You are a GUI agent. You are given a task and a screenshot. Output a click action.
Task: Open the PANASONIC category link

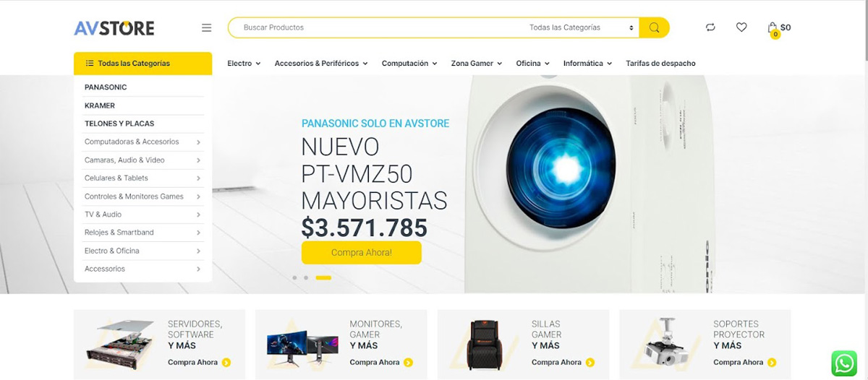[x=106, y=87]
